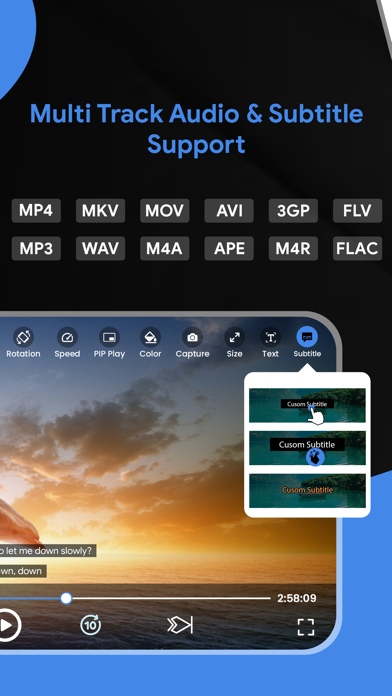392x696 pixels.
Task: Select the MKV format badge
Action: coord(100,210)
